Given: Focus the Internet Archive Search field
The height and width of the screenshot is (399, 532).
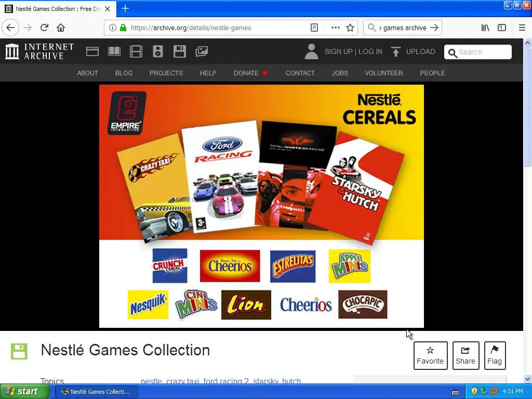Looking at the screenshot, I should tap(478, 52).
